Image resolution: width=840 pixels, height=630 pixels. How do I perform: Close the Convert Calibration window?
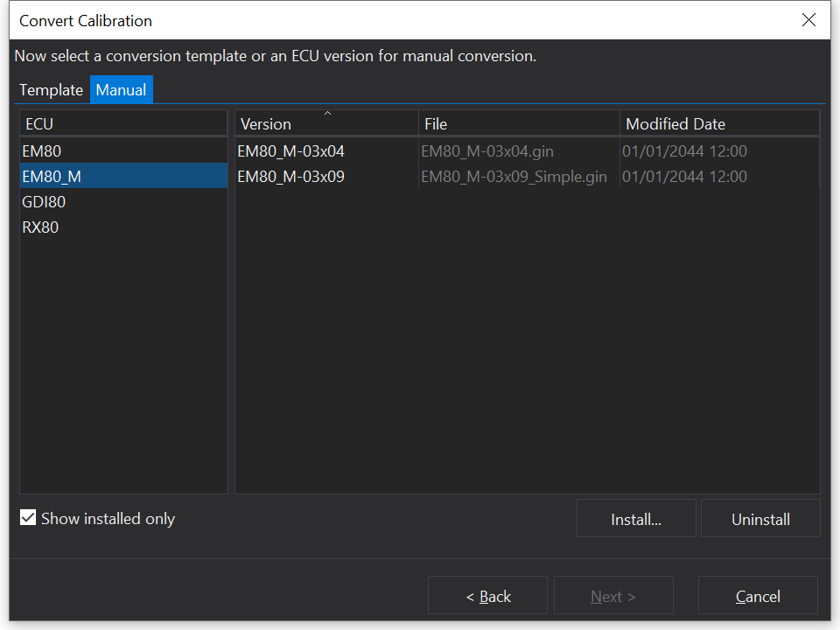[808, 20]
